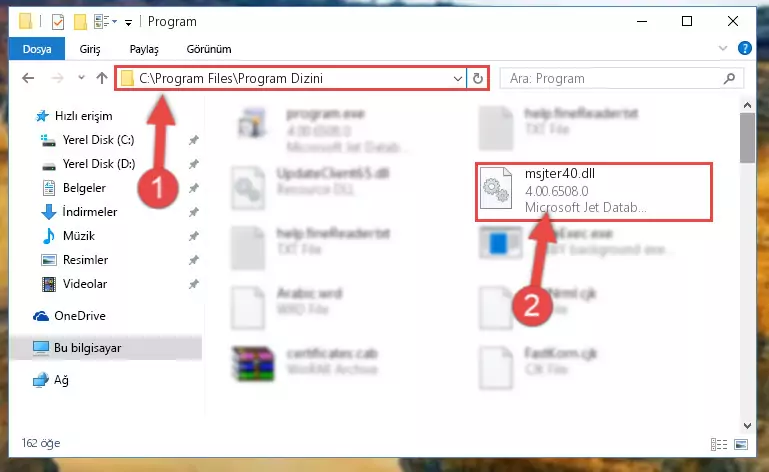Click the Müzik note icon in sidebar

(49, 236)
